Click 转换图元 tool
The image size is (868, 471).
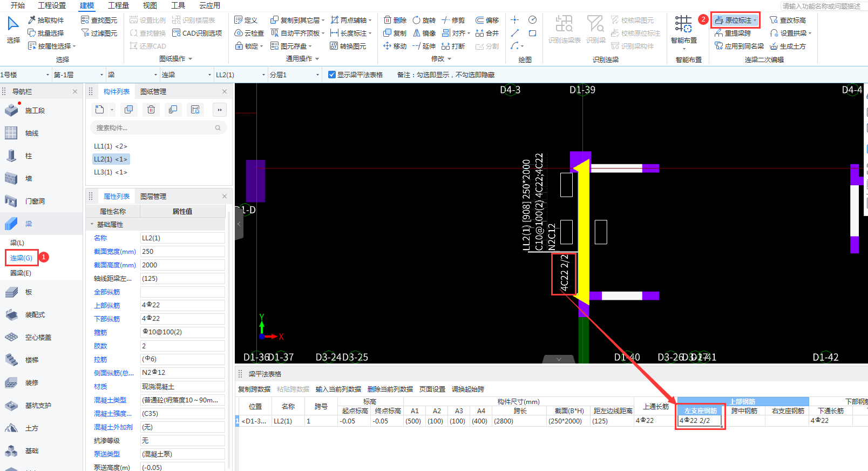tap(348, 46)
